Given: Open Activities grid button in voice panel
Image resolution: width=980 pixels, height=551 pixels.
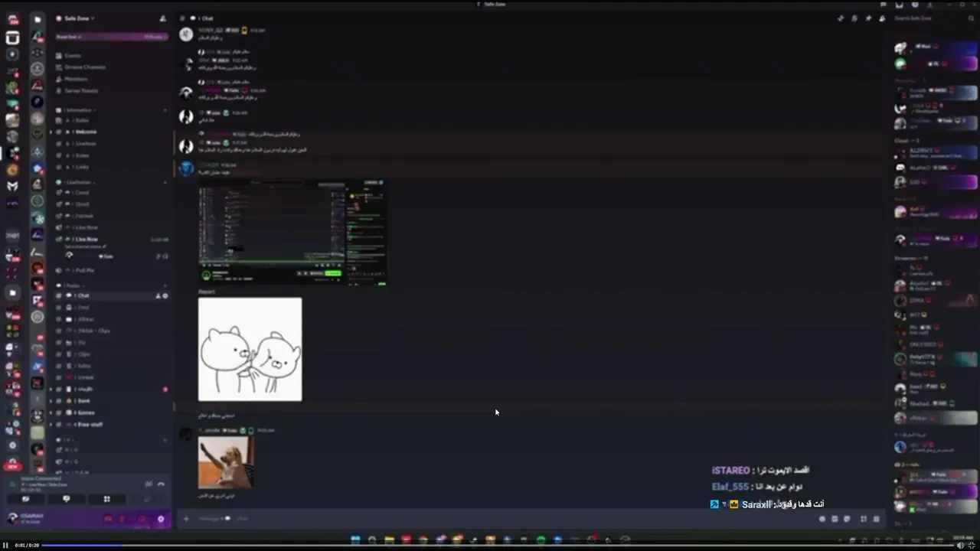Looking at the screenshot, I should [106, 499].
